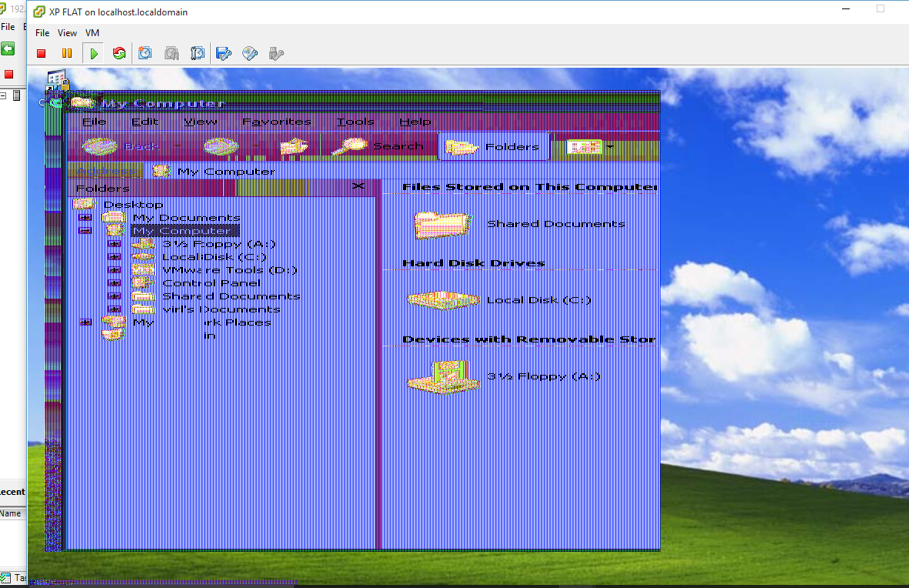Go up one folder level
909x588 pixels.
click(294, 147)
